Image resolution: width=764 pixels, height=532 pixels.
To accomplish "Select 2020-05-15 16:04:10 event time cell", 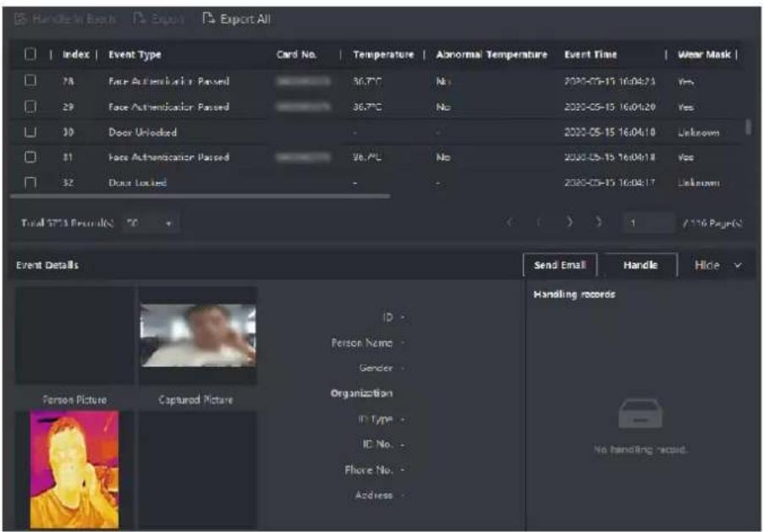I will [x=609, y=132].
